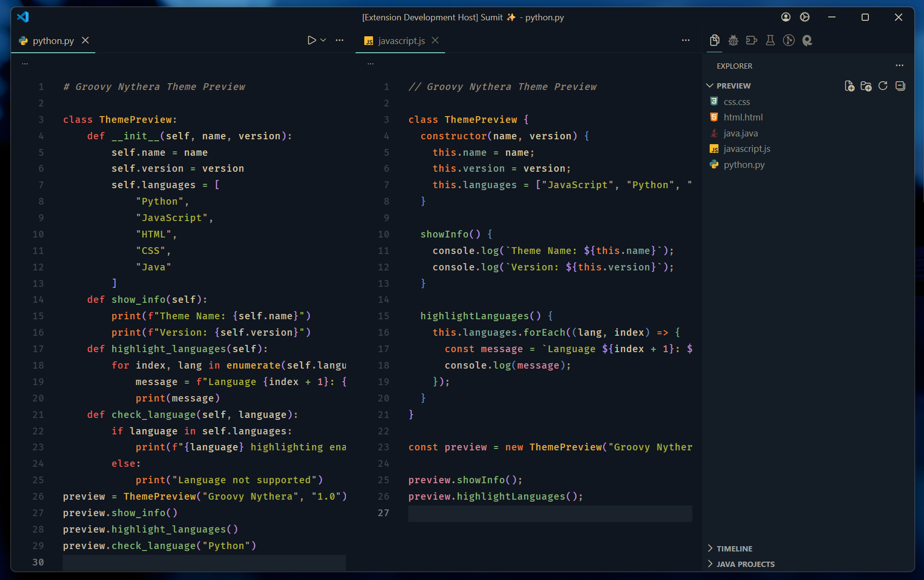The width and height of the screenshot is (924, 580).
Task: Open Explorer Views and More Actions menu
Action: (899, 66)
